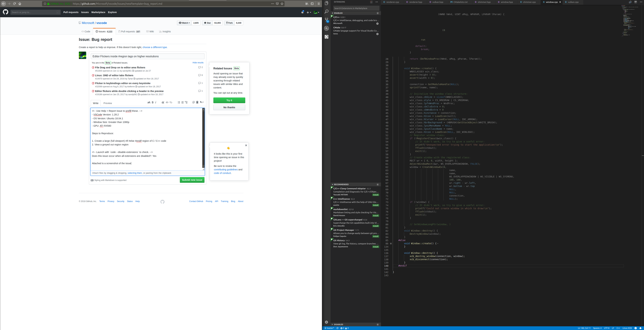Switch to the Preview tab in issue editor
Image resolution: width=644 pixels, height=330 pixels.
pos(108,103)
